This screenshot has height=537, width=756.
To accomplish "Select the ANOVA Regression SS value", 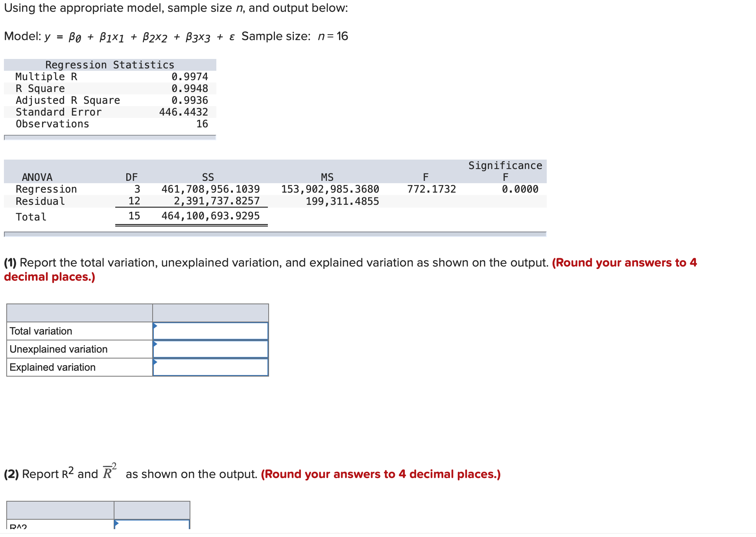I will point(211,189).
